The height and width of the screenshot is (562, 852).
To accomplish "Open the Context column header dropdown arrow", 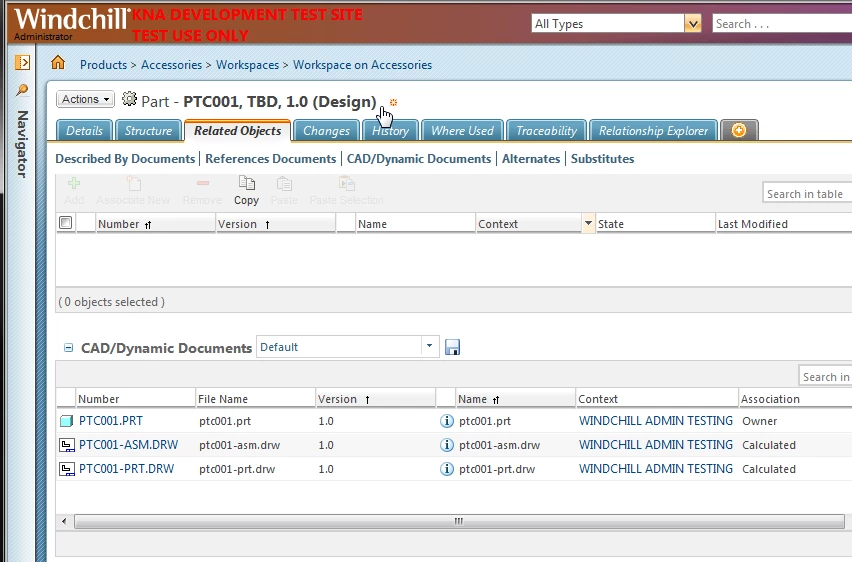I will click(588, 223).
